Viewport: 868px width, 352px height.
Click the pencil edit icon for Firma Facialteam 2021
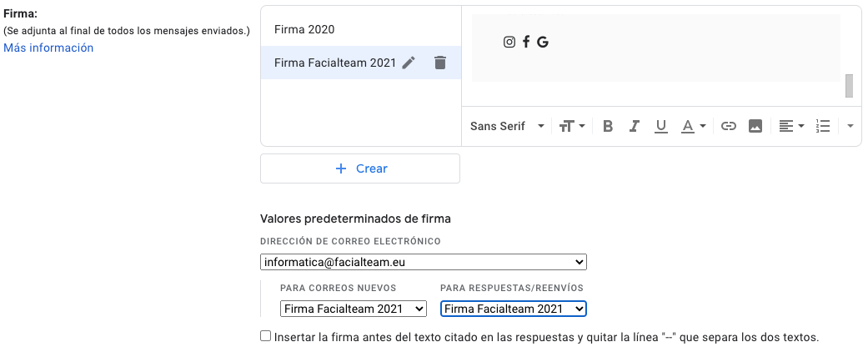[408, 63]
